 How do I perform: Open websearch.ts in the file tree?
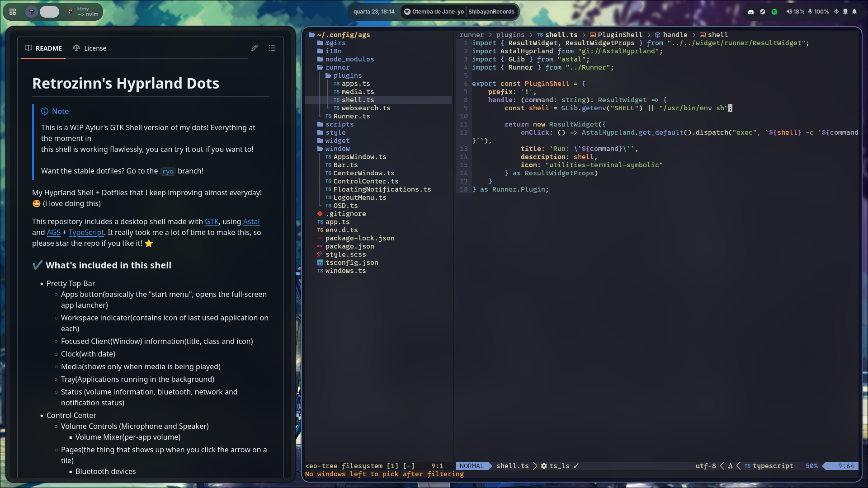(362, 108)
